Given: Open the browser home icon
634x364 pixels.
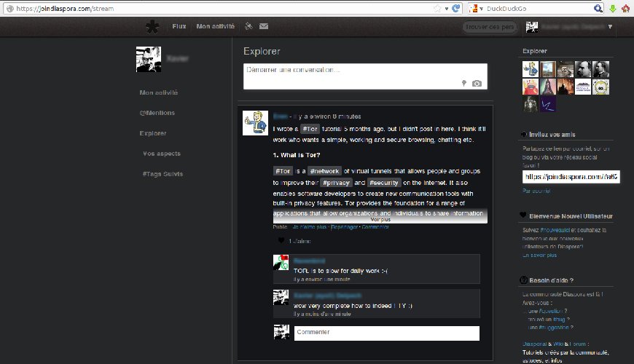Looking at the screenshot, I should [625, 8].
